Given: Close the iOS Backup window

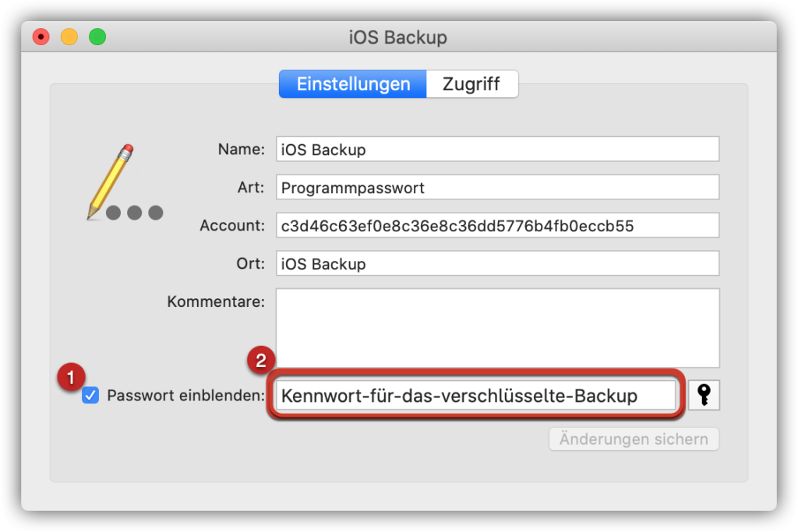Looking at the screenshot, I should pos(41,37).
